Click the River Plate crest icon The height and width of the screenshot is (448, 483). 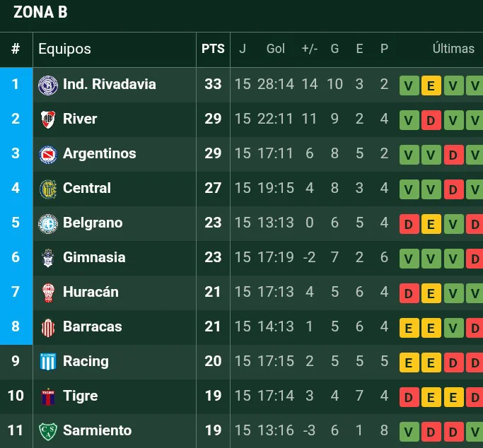48,119
